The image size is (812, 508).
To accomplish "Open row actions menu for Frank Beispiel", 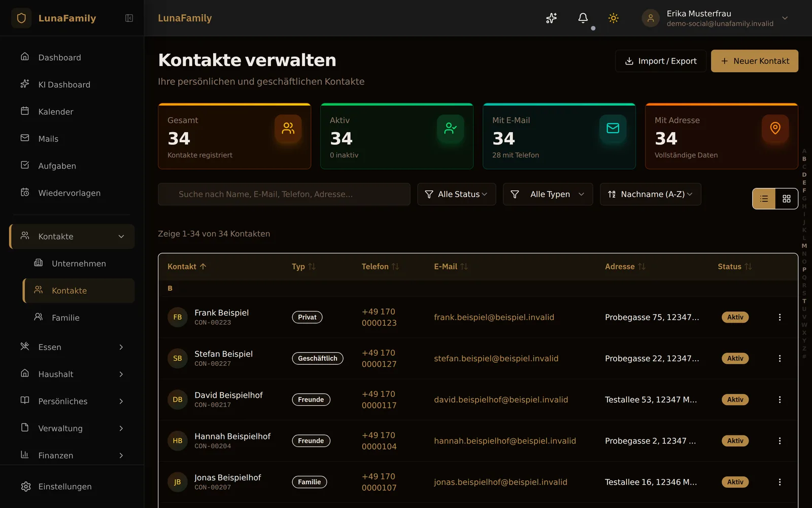I will coord(780,317).
